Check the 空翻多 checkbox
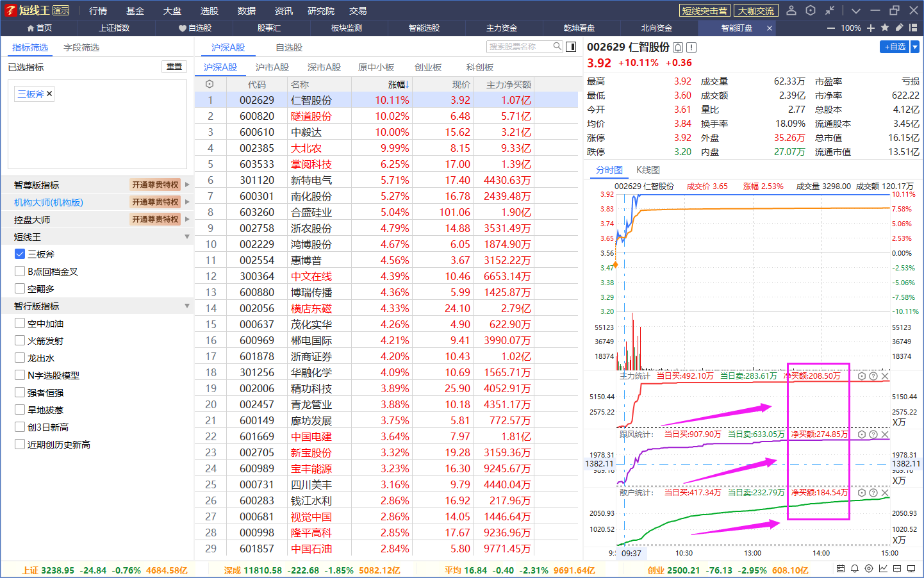 [x=20, y=288]
